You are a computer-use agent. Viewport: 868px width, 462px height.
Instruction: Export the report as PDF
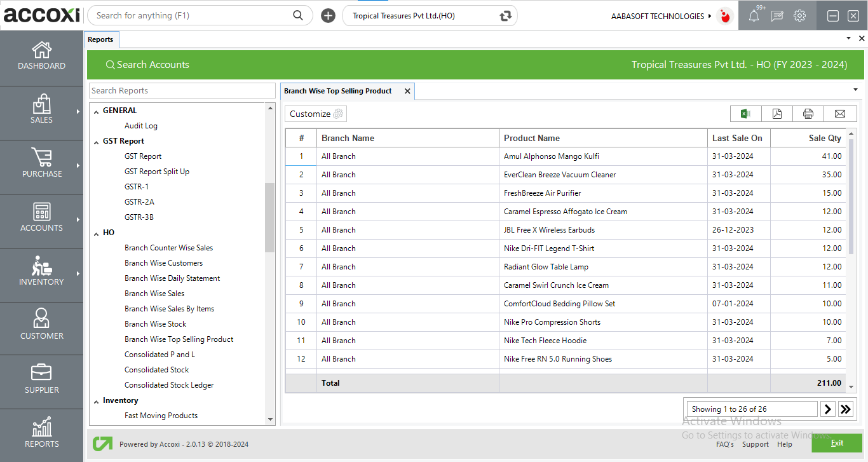pos(776,113)
